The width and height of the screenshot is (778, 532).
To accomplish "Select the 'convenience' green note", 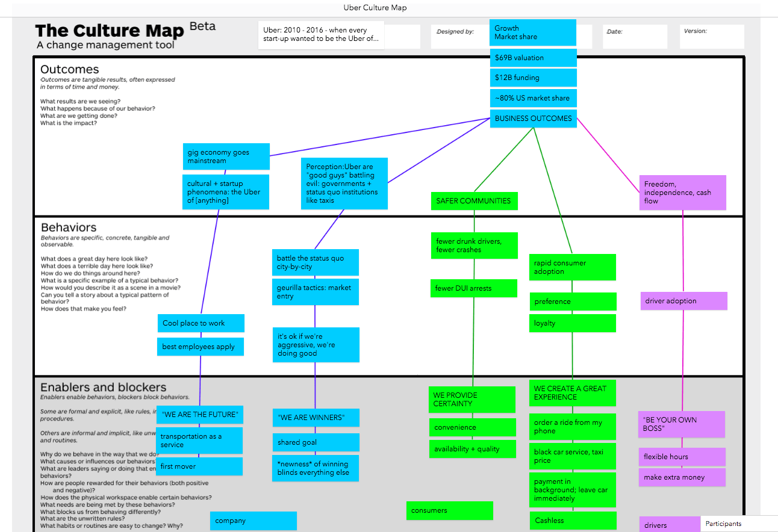I will click(473, 427).
